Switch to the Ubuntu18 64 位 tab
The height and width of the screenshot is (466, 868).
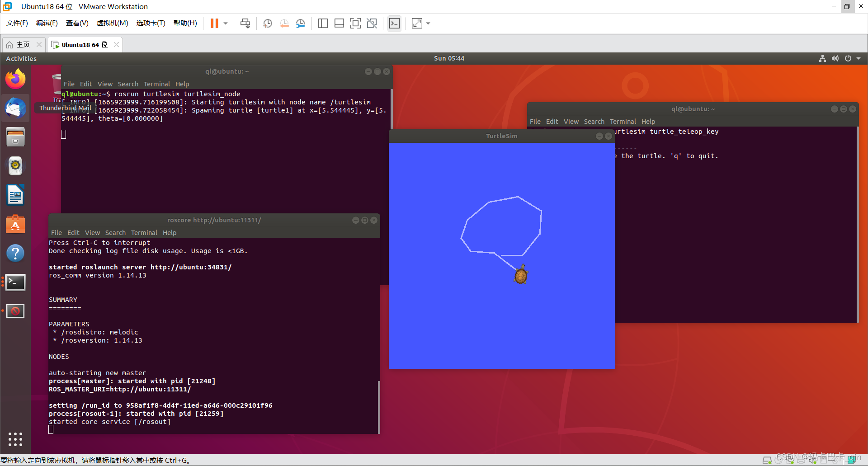coord(84,45)
